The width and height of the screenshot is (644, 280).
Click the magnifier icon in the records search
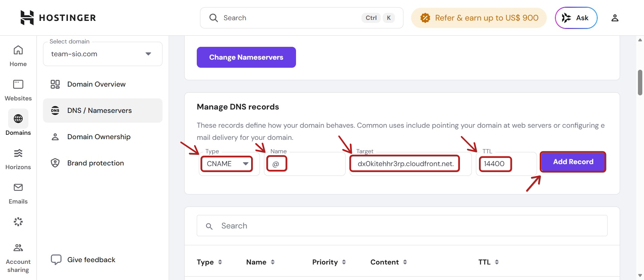coord(209,226)
